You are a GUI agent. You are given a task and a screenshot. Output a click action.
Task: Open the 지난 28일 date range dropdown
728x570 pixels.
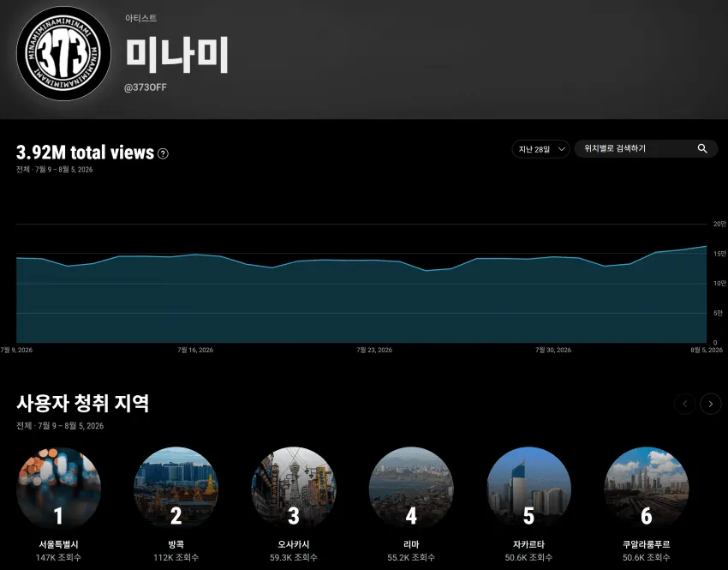pos(541,149)
